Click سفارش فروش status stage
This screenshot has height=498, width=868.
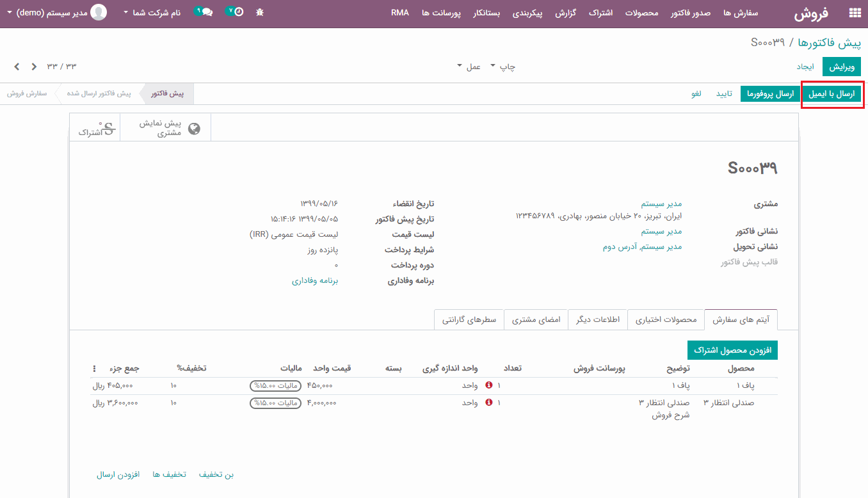(28, 93)
